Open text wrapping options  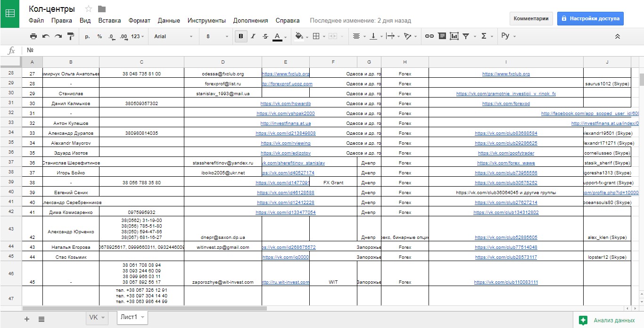pyautogui.click(x=393, y=36)
